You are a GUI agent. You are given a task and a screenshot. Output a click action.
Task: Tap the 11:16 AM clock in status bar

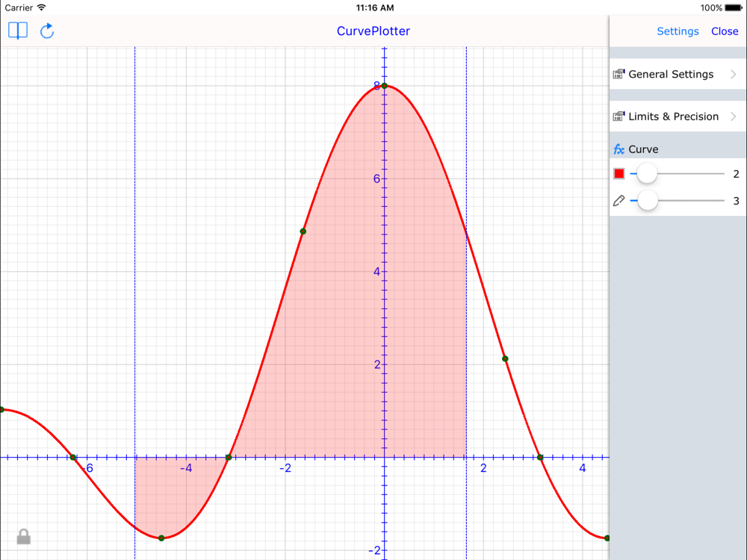pos(375,7)
